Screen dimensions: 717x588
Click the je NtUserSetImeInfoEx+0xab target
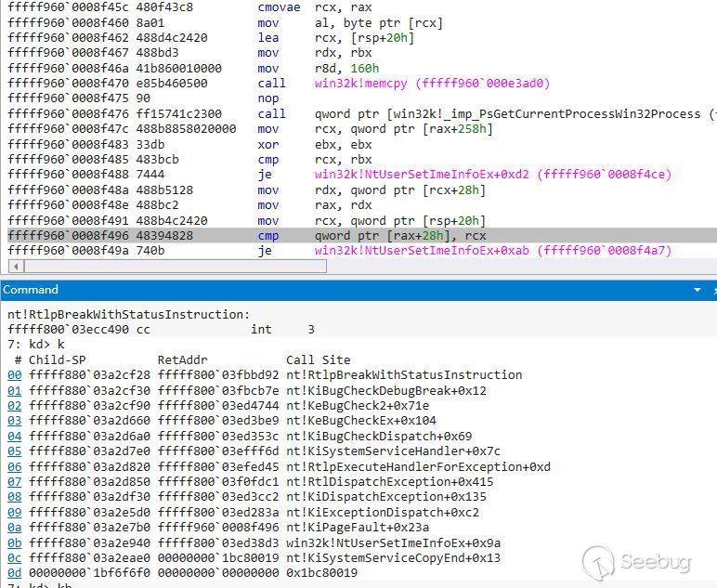[493, 251]
